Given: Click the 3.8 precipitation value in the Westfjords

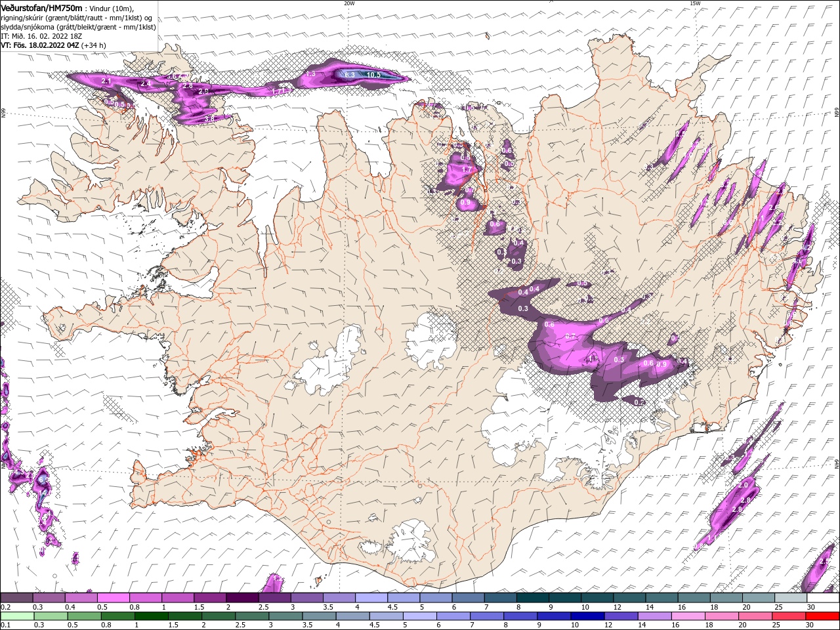Looking at the screenshot, I should coord(209,119).
